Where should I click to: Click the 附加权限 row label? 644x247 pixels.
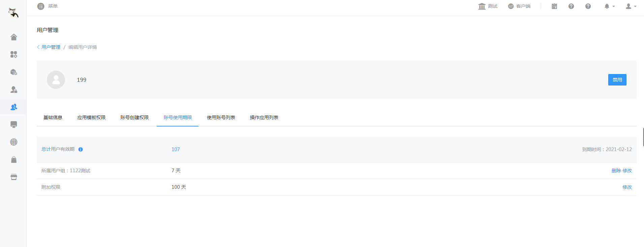[51, 187]
